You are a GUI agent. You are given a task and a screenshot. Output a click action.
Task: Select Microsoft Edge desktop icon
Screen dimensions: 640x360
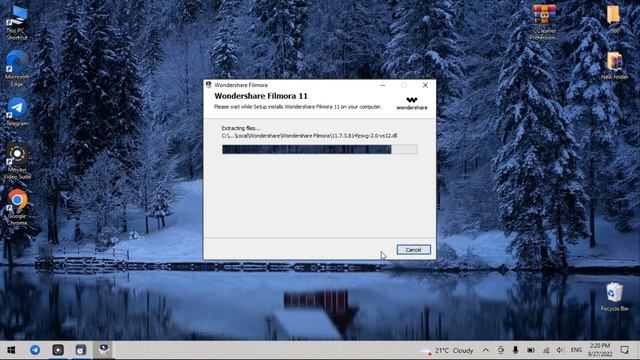coord(17,68)
